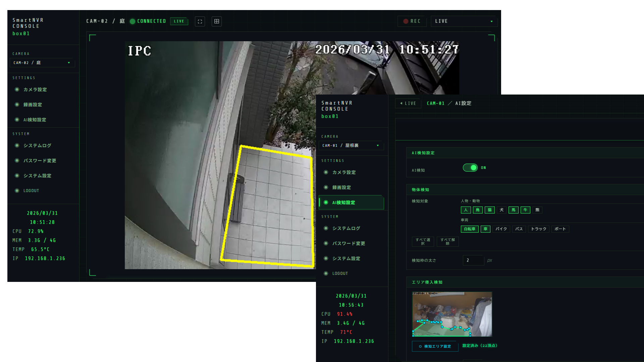Turn off the AI検知 toggle switch
Image resolution: width=644 pixels, height=362 pixels.
pos(470,168)
